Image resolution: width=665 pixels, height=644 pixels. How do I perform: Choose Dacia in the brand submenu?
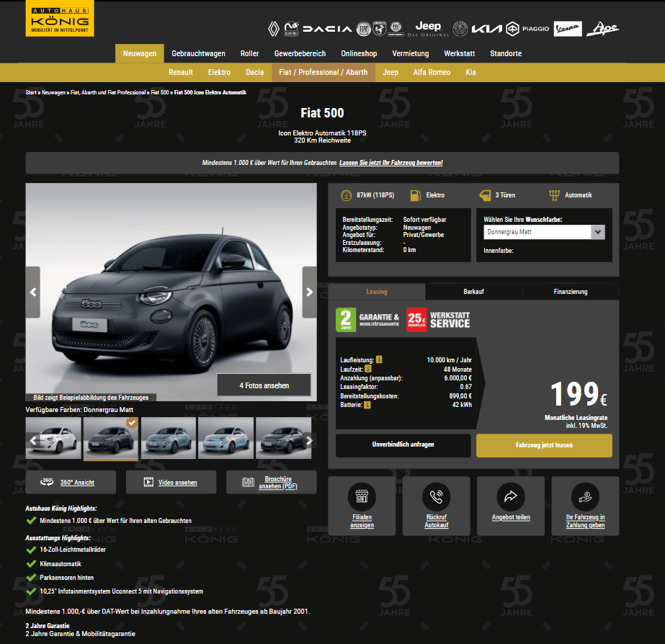pos(255,72)
